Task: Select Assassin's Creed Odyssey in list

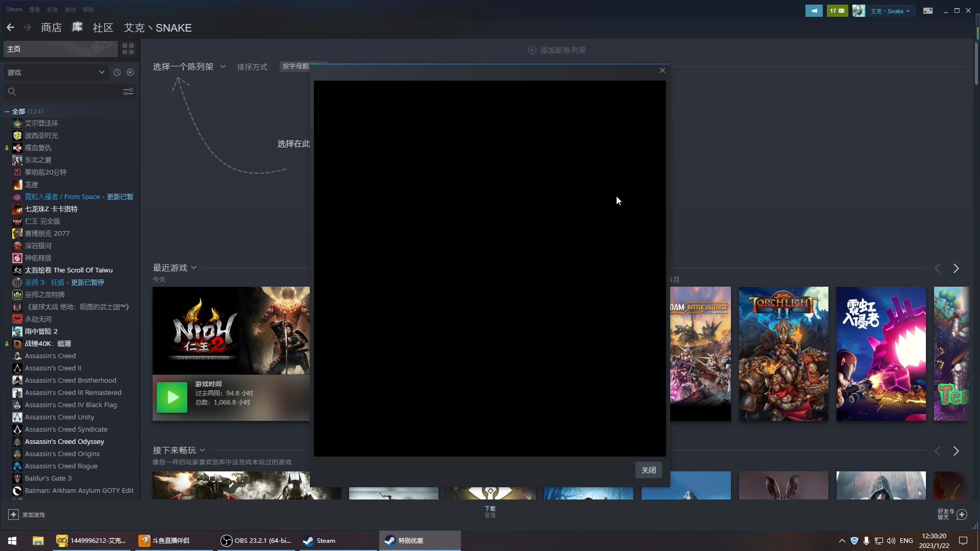Action: pyautogui.click(x=64, y=441)
